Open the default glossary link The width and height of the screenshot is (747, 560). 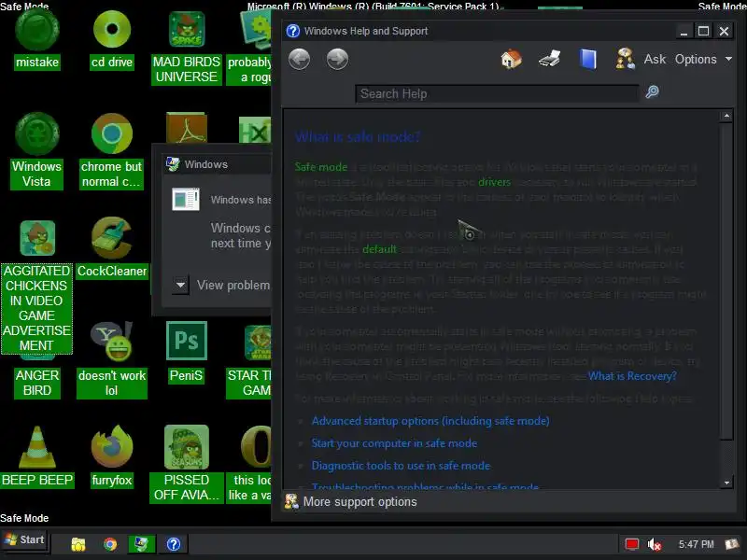(379, 249)
